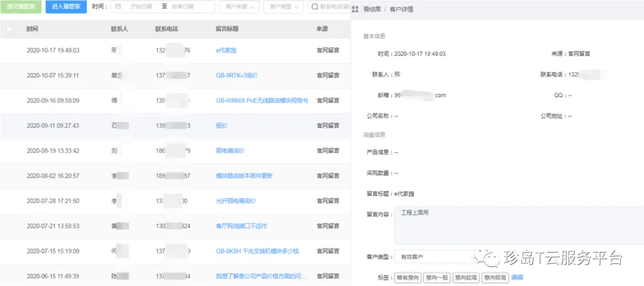644x286 pixels.
Task: Expand the 有效客户 customer type selector
Action: (x=434, y=257)
